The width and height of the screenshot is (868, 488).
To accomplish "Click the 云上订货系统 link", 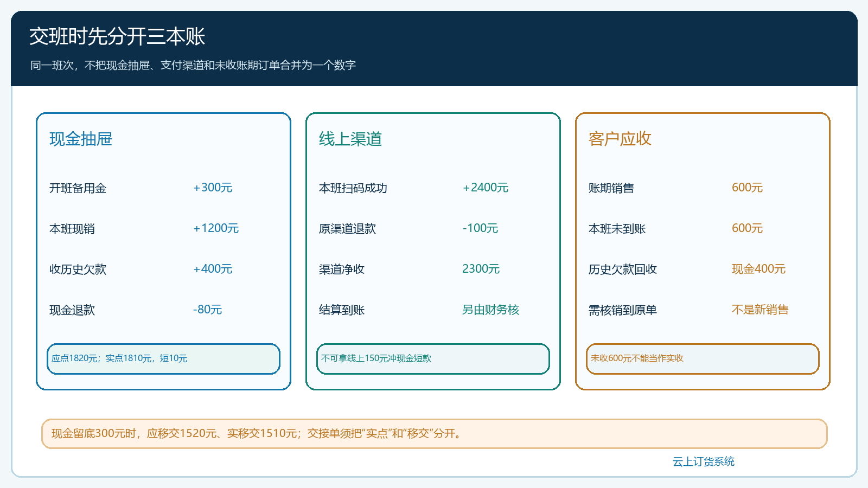I will tap(704, 461).
